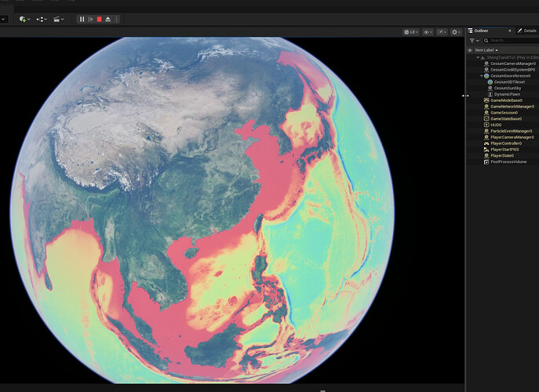Open the cinematics clapperboard menu
Screen dimensions: 539x392
pos(59,20)
